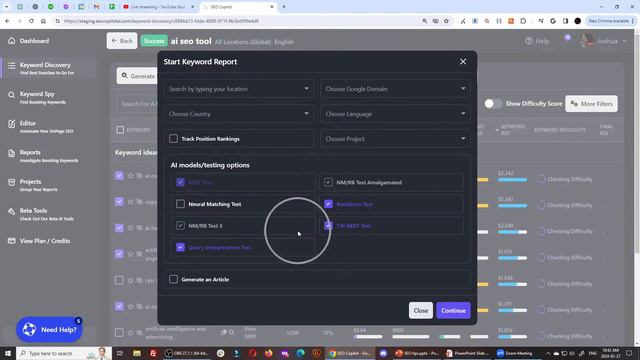Open Task View on the taskbar
The height and width of the screenshot is (360, 640).
(x=120, y=353)
